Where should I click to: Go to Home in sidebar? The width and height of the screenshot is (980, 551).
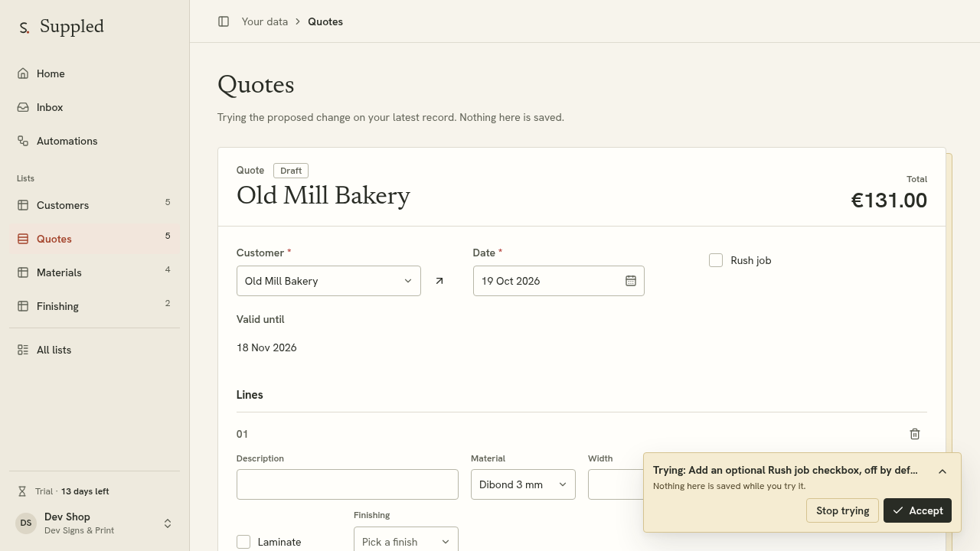[x=94, y=73]
